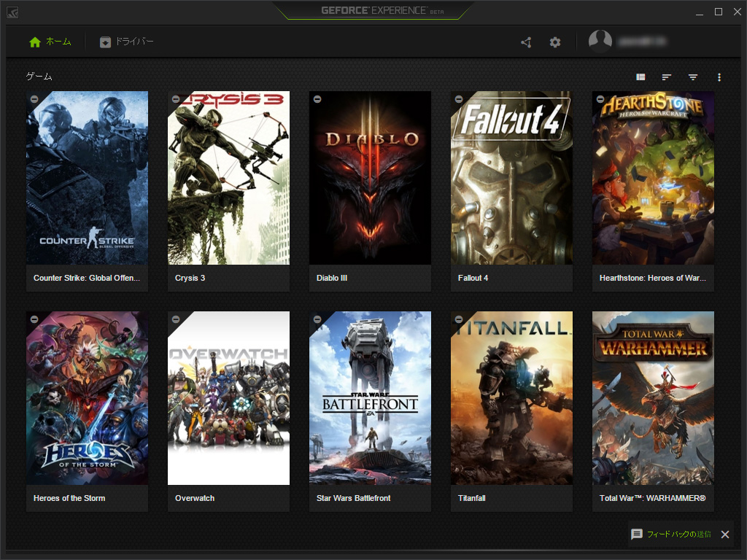Screen dimensions: 747x560
Task: Open Total War WARHAMMER cover art
Action: 653,398
